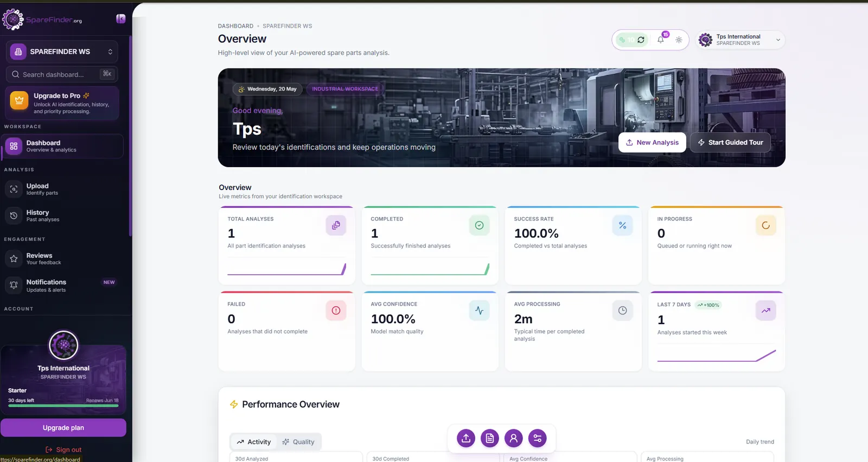The width and height of the screenshot is (868, 462).
Task: Click the Avg Processing clock icon
Action: [622, 311]
